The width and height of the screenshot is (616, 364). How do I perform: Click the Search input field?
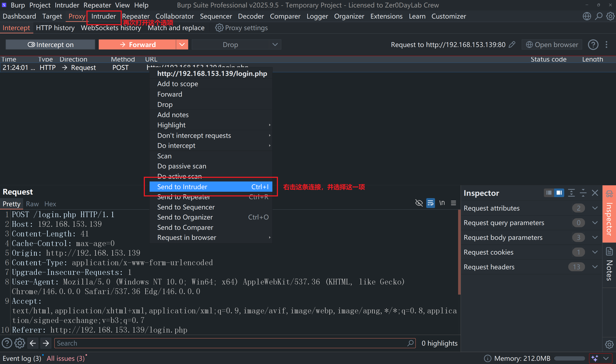click(x=235, y=343)
